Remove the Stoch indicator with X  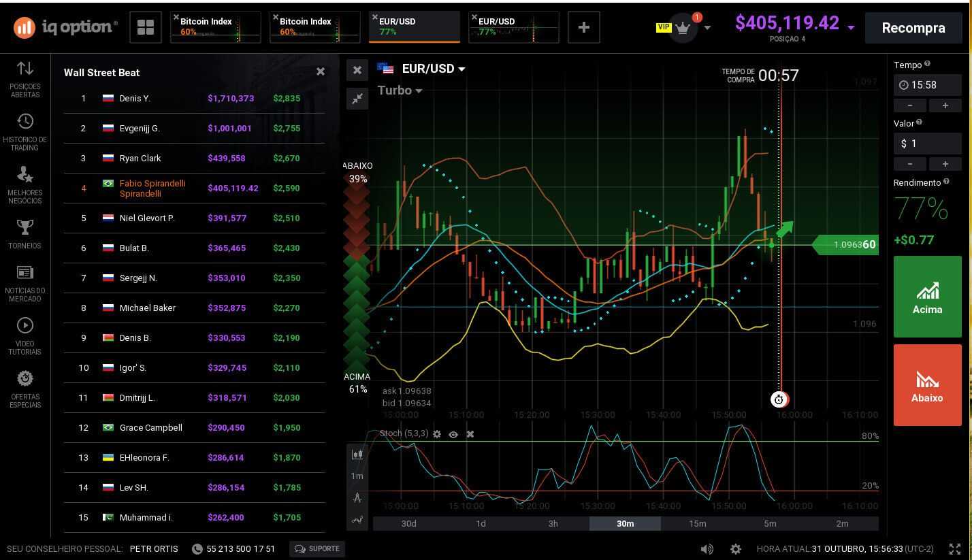point(470,433)
